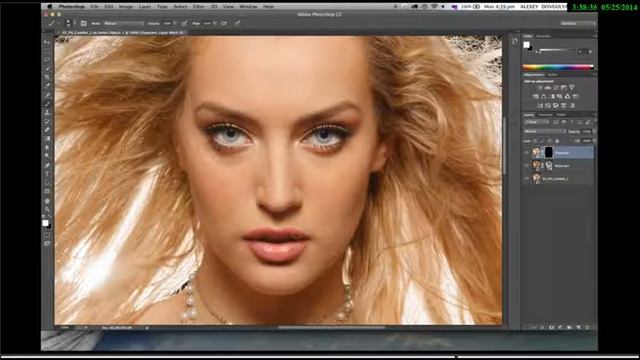Select the Pen tool
The width and height of the screenshot is (640, 360).
click(47, 165)
